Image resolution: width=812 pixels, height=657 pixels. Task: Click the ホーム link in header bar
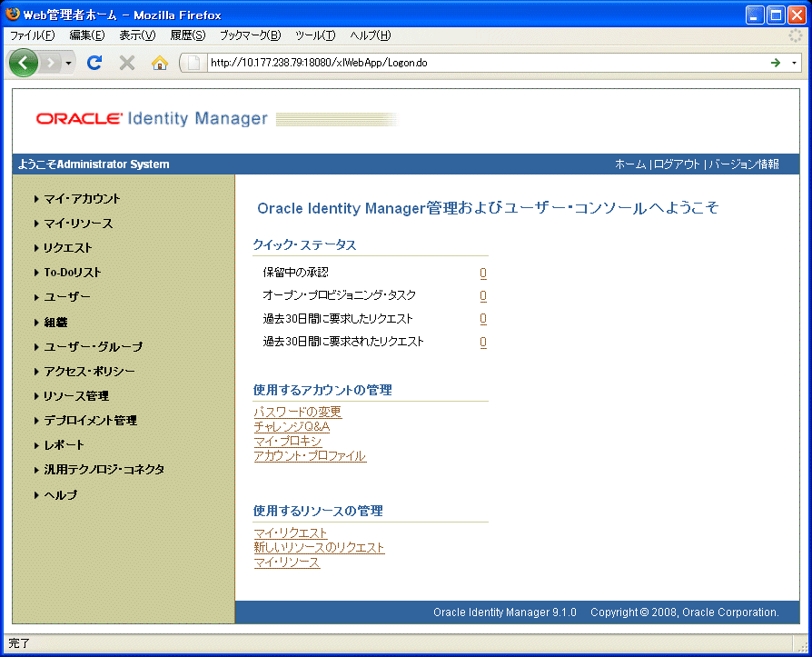630,164
